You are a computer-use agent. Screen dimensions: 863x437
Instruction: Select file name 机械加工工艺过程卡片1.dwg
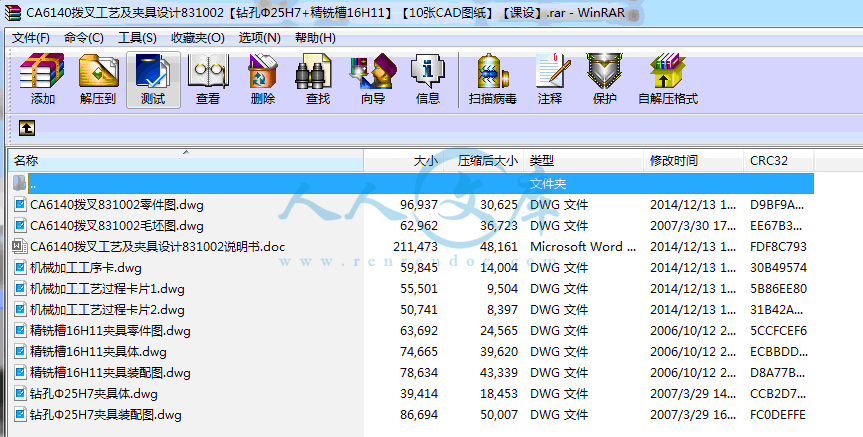107,288
